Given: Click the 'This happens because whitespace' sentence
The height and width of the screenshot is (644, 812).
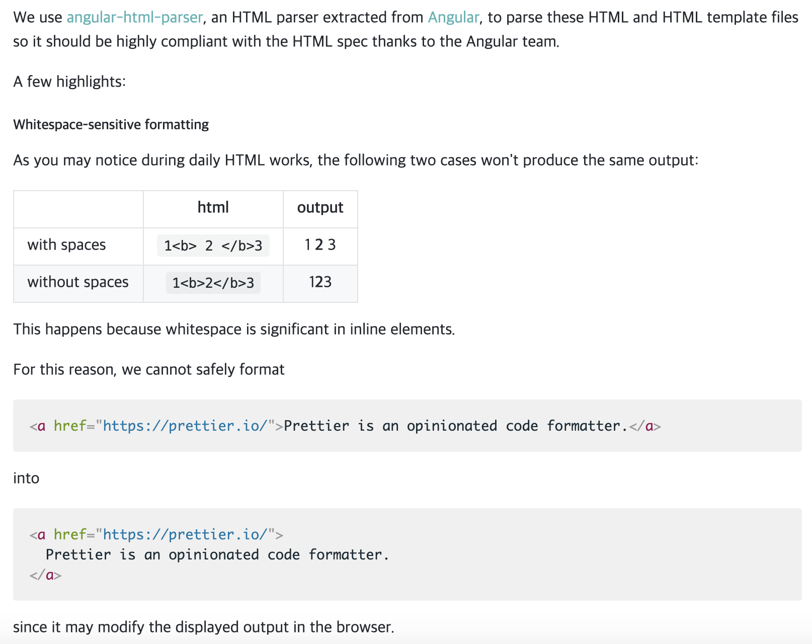Looking at the screenshot, I should 234,330.
